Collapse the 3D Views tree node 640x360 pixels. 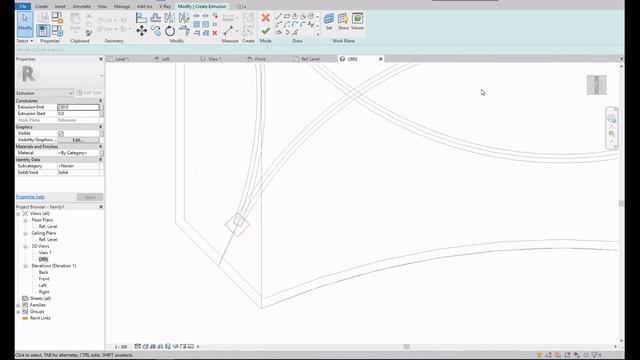click(x=25, y=246)
